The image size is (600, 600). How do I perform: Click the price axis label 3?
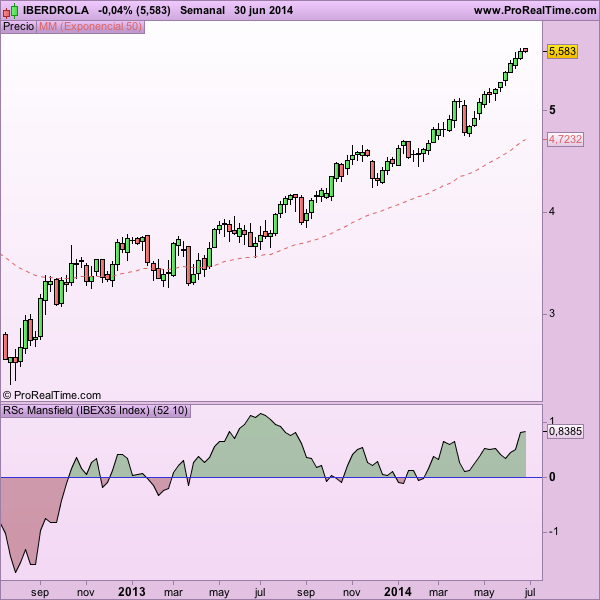[552, 313]
